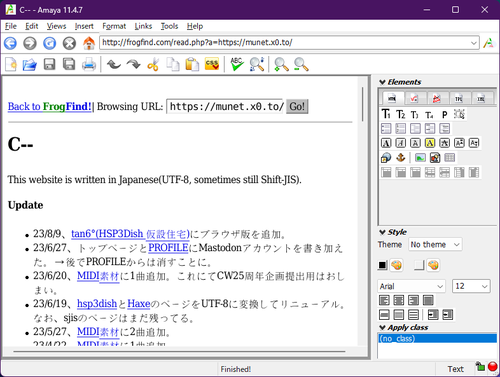The width and height of the screenshot is (500, 377).
Task: Click the Go! button
Action: [x=297, y=107]
